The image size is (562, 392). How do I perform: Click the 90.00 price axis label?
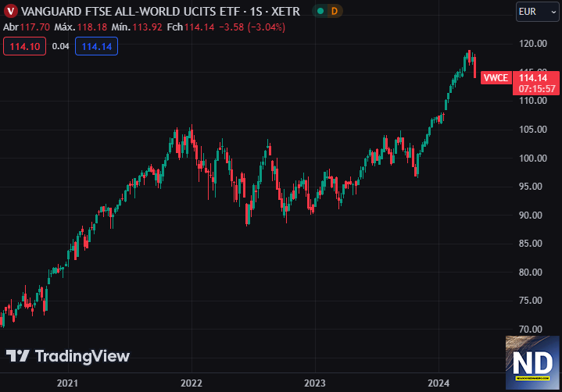click(x=531, y=216)
